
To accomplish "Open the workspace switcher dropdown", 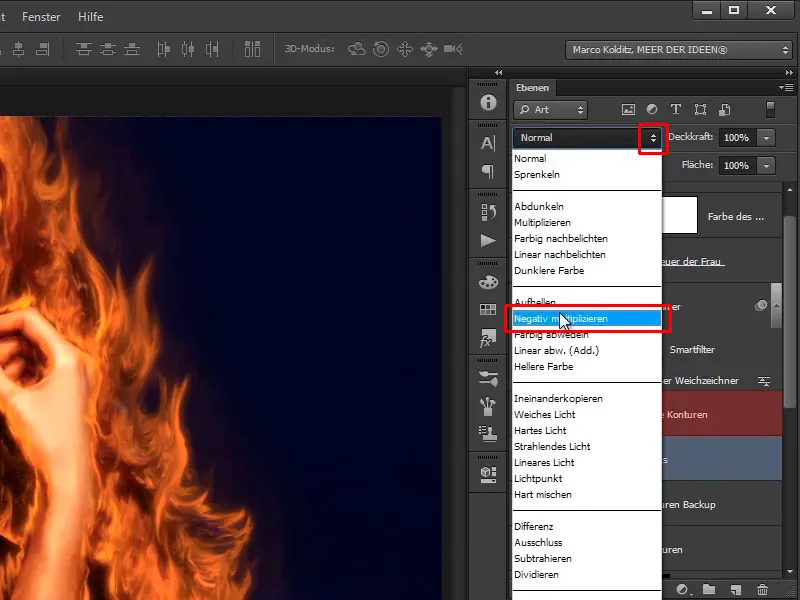I will point(679,49).
